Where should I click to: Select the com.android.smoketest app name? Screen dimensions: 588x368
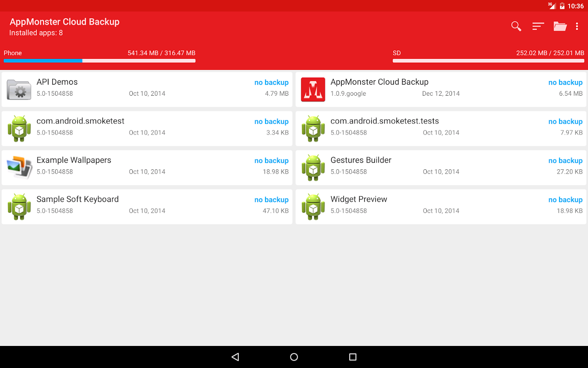[80, 121]
